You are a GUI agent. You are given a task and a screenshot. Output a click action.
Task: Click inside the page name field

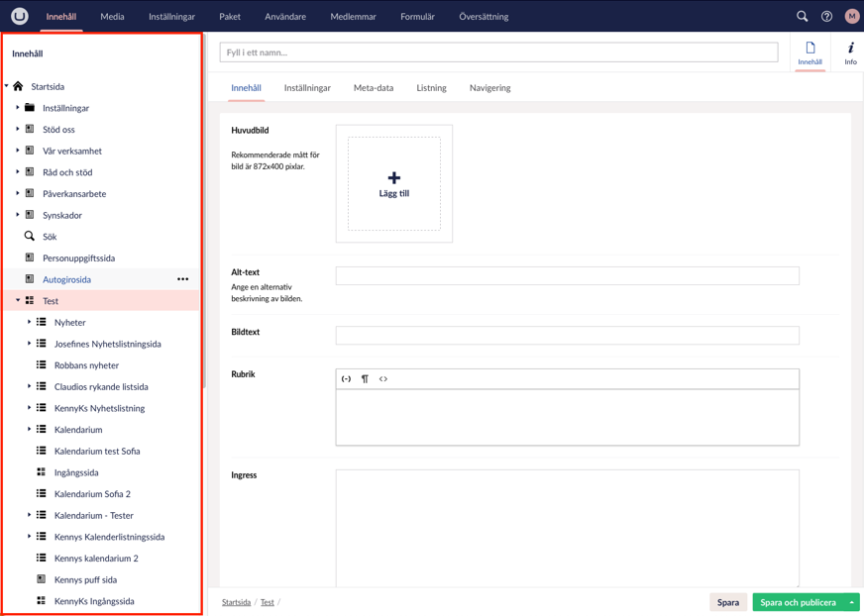[498, 52]
